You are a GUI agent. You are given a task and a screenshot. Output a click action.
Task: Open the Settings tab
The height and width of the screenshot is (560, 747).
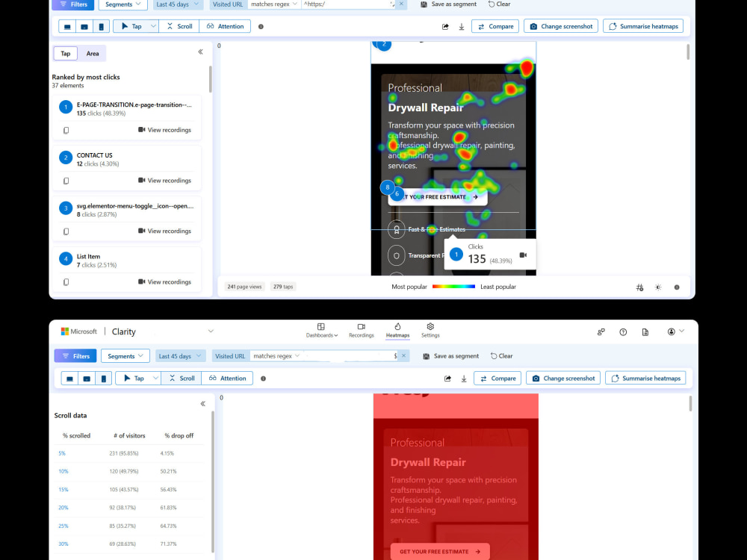coord(430,331)
